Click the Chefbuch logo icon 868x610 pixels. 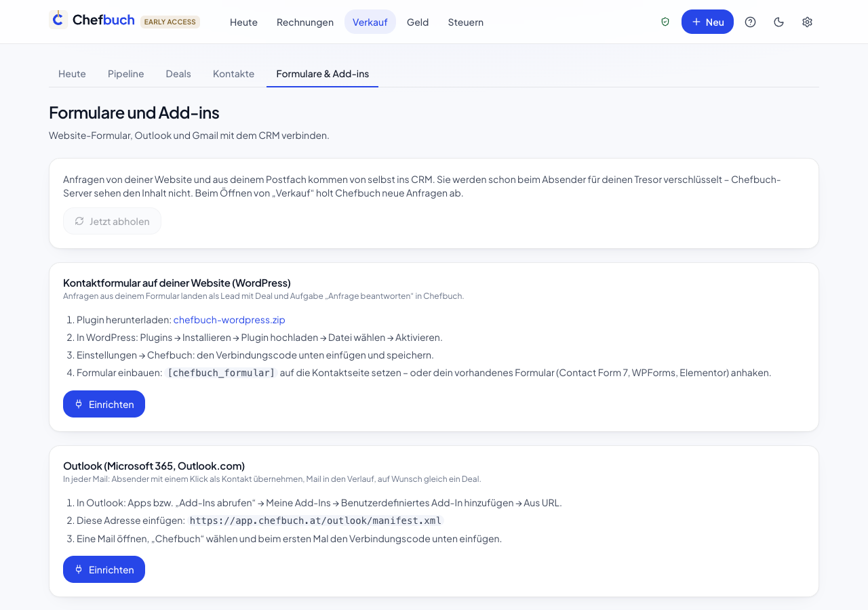point(58,19)
